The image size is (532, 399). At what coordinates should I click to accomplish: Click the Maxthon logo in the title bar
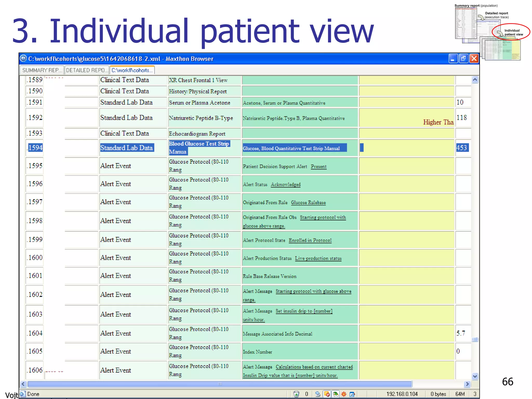pyautogui.click(x=23, y=58)
